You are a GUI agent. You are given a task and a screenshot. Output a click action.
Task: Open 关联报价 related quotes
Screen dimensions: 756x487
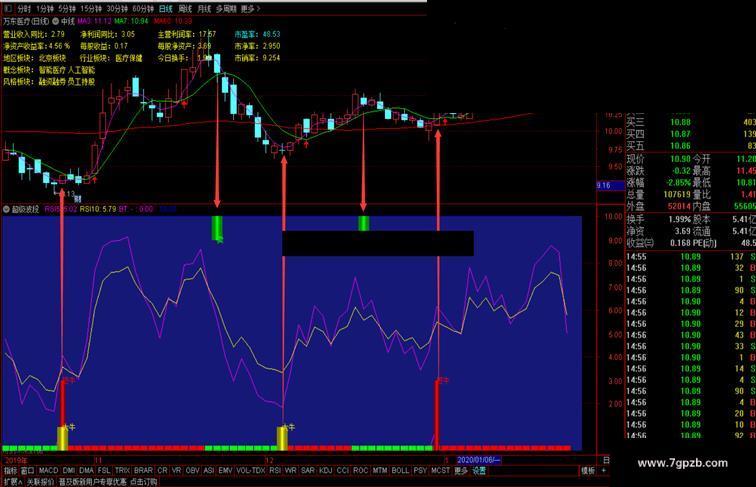point(40,482)
